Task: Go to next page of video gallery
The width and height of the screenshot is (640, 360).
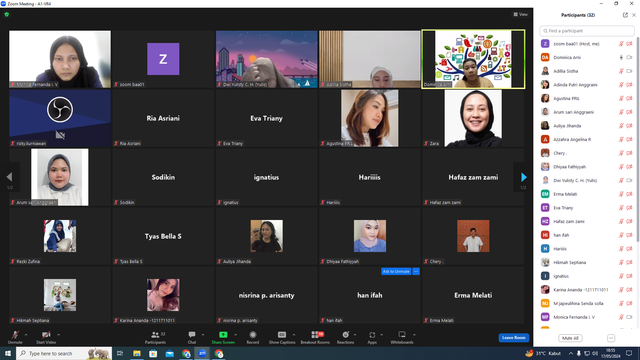Action: tap(524, 177)
